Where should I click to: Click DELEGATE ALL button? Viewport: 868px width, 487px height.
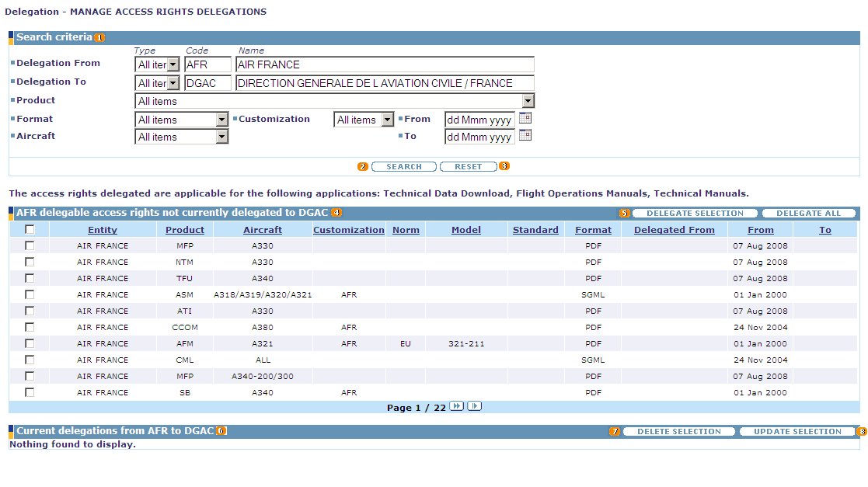click(x=809, y=213)
